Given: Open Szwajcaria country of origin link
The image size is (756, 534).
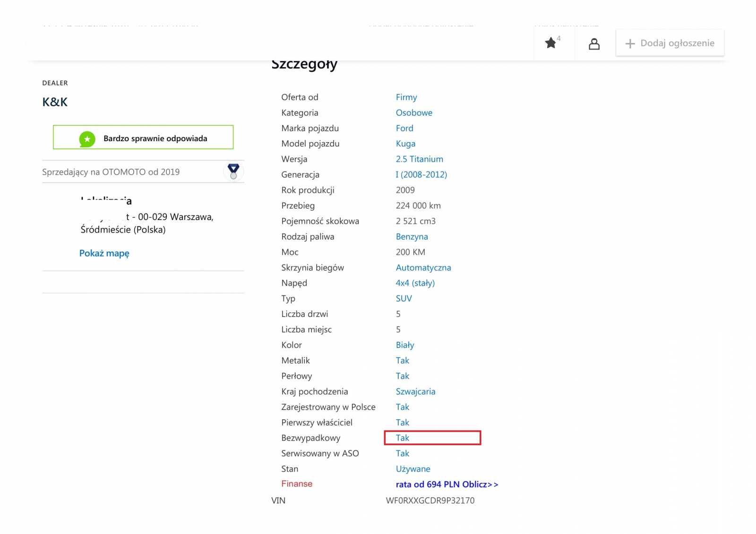Looking at the screenshot, I should click(415, 391).
